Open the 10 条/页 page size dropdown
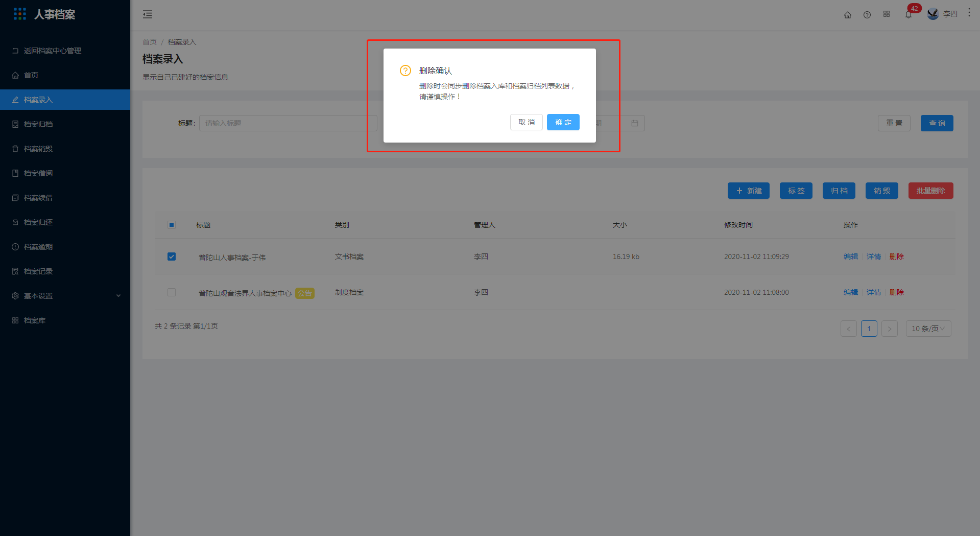Screen dimensions: 980x536 928,329
